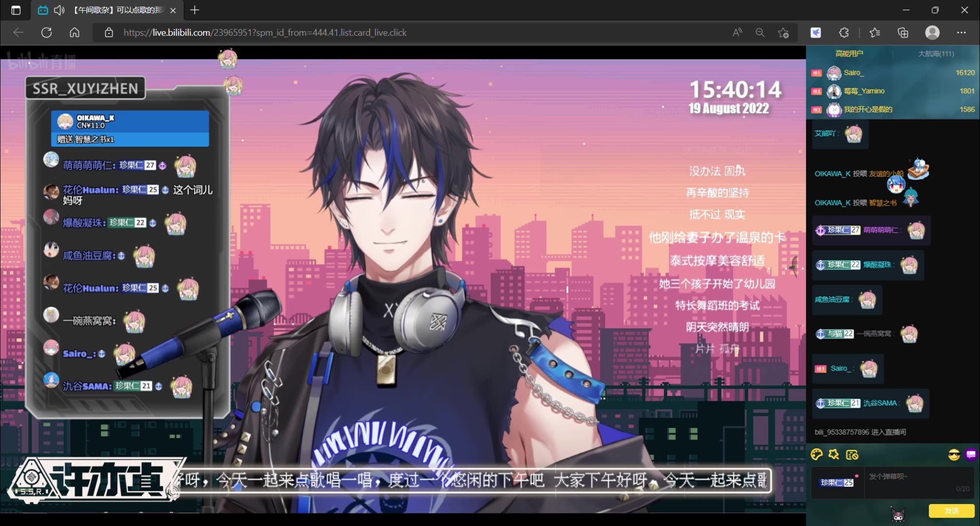The height and width of the screenshot is (526, 980).
Task: Focus the 发个弹幕呗 message input field
Action: pos(919,482)
